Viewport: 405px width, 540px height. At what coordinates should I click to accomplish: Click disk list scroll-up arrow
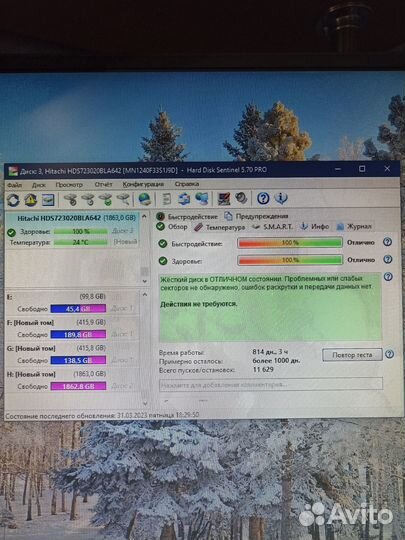[x=145, y=217]
